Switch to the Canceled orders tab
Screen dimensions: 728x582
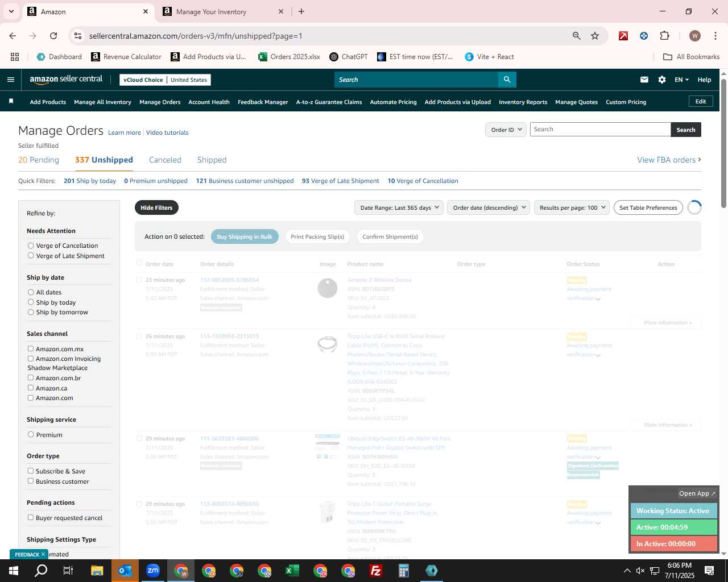(165, 160)
